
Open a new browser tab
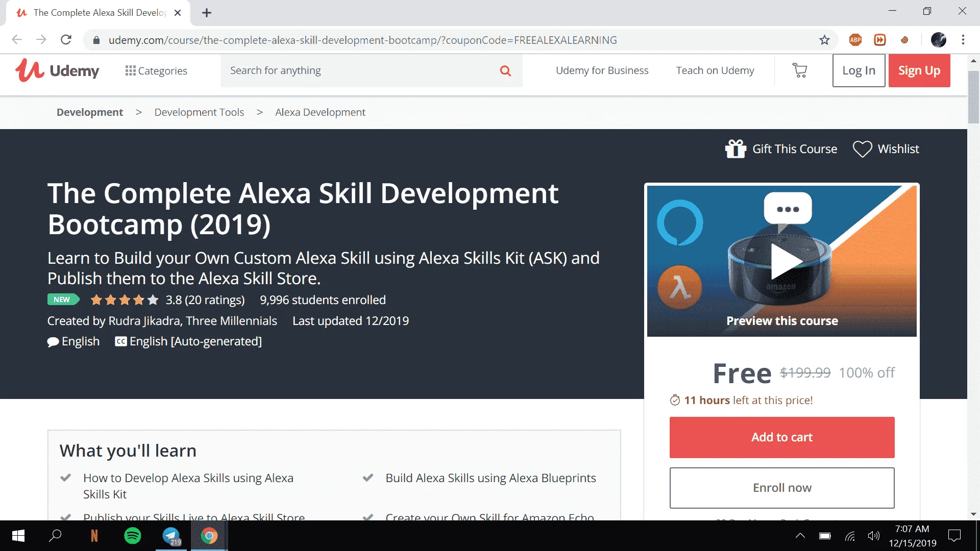(207, 13)
